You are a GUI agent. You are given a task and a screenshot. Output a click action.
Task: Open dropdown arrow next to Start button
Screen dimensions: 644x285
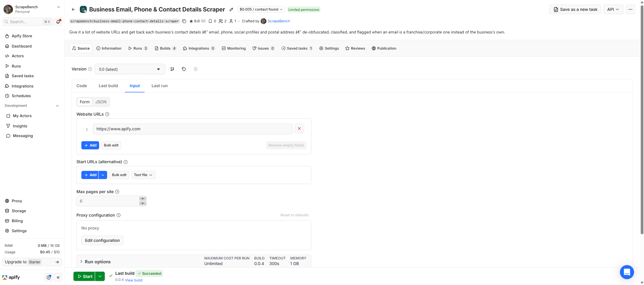pos(100,276)
